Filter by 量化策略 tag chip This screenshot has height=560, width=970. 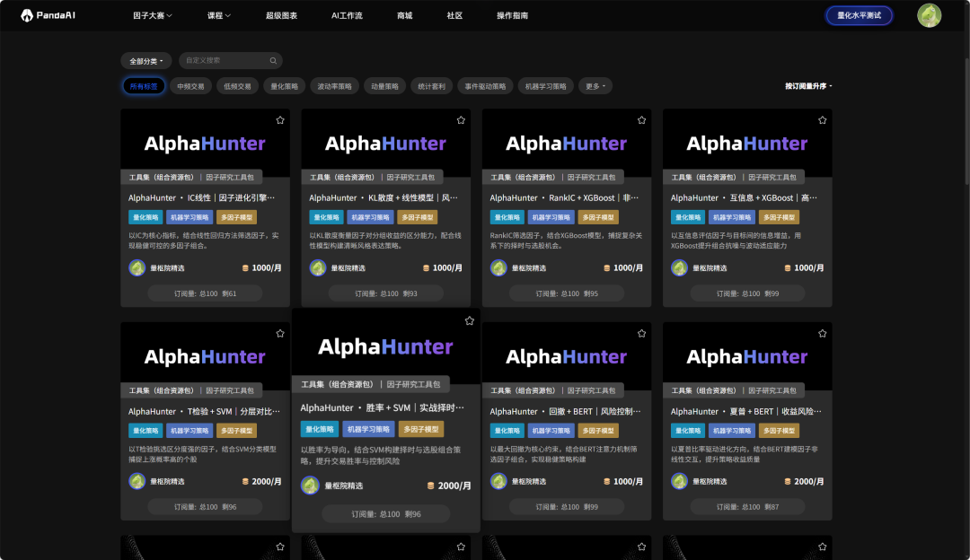(x=284, y=86)
